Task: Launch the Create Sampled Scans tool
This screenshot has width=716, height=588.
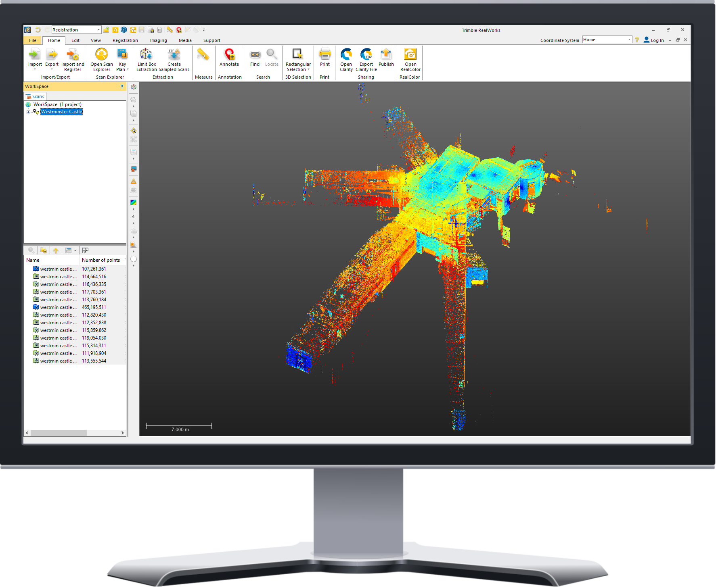Action: pos(174,59)
